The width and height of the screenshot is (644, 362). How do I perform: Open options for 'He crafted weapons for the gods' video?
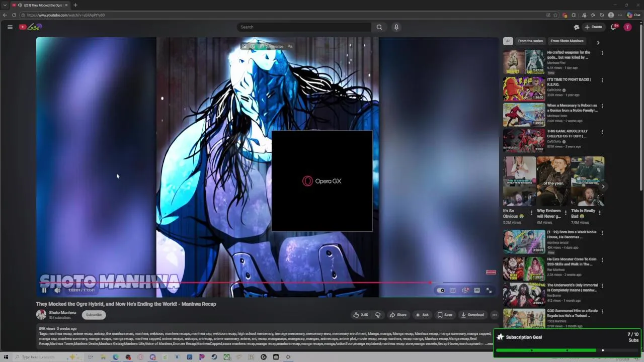(602, 53)
